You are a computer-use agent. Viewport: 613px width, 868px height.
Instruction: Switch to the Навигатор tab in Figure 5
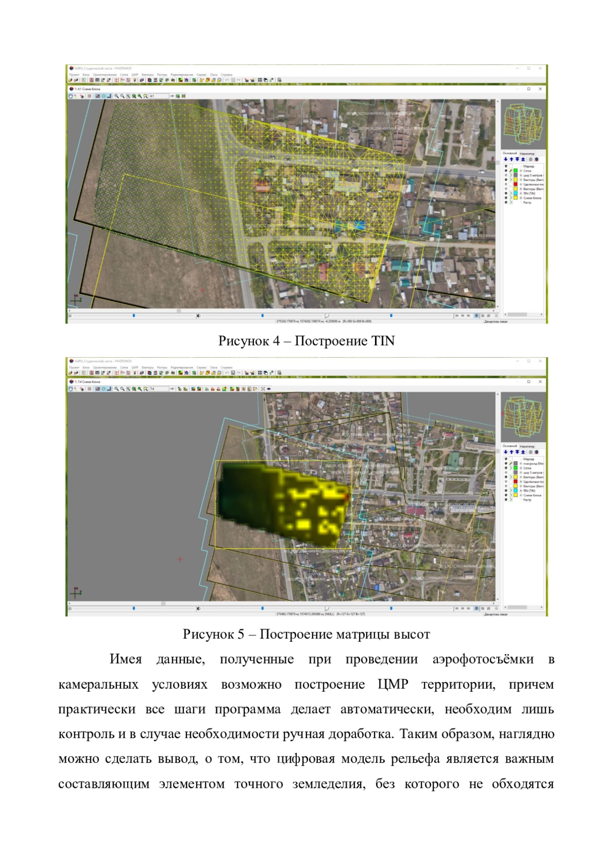point(527,446)
